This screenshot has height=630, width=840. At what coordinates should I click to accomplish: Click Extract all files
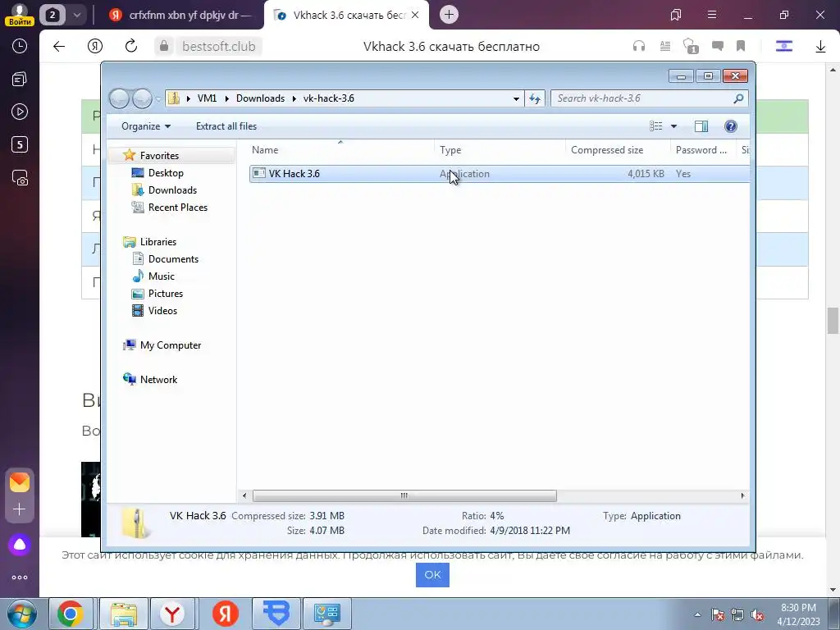(226, 126)
